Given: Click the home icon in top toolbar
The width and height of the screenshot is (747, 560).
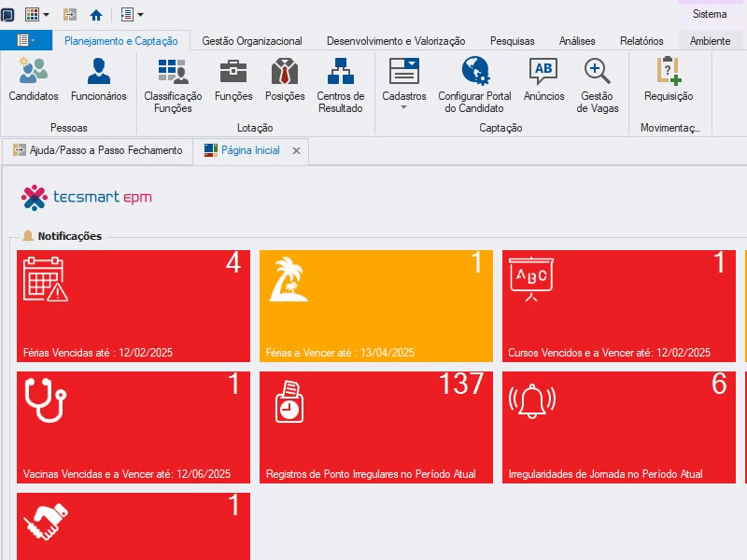Looking at the screenshot, I should click(x=96, y=15).
